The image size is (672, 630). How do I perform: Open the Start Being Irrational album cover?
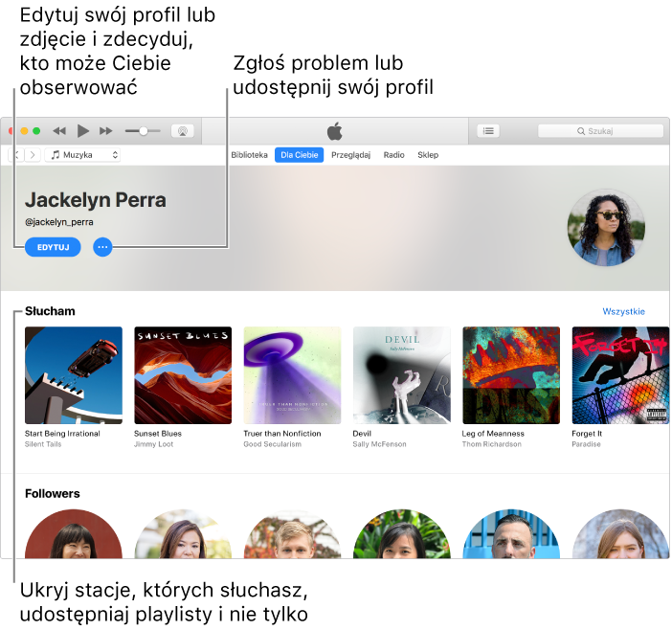point(74,375)
